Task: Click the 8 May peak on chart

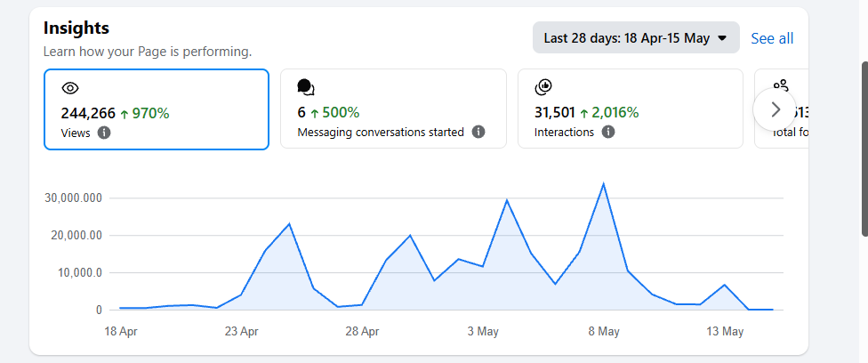Action: (603, 184)
